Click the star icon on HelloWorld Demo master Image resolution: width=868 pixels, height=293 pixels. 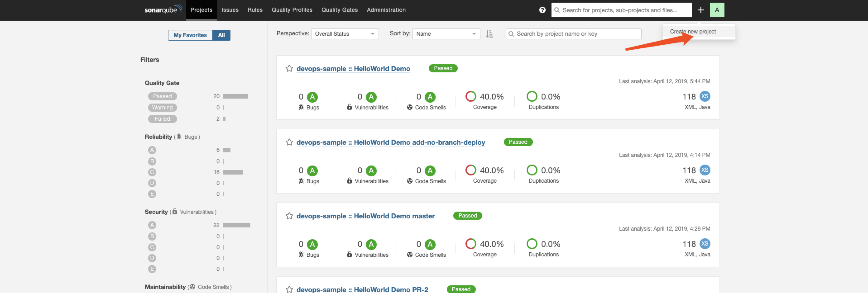(x=289, y=216)
